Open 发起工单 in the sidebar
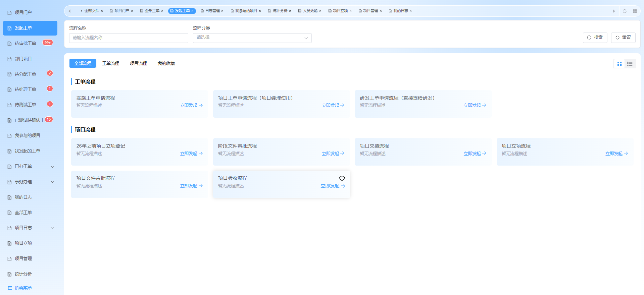The height and width of the screenshot is (295, 644). (x=30, y=28)
